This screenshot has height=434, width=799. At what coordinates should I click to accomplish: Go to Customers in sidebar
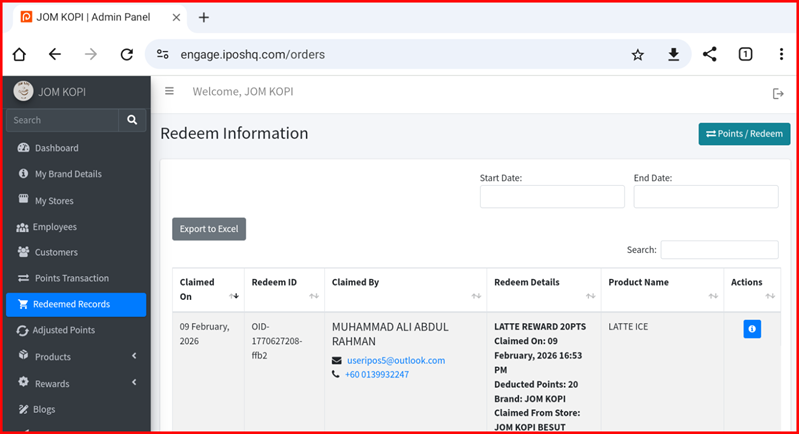coord(55,252)
